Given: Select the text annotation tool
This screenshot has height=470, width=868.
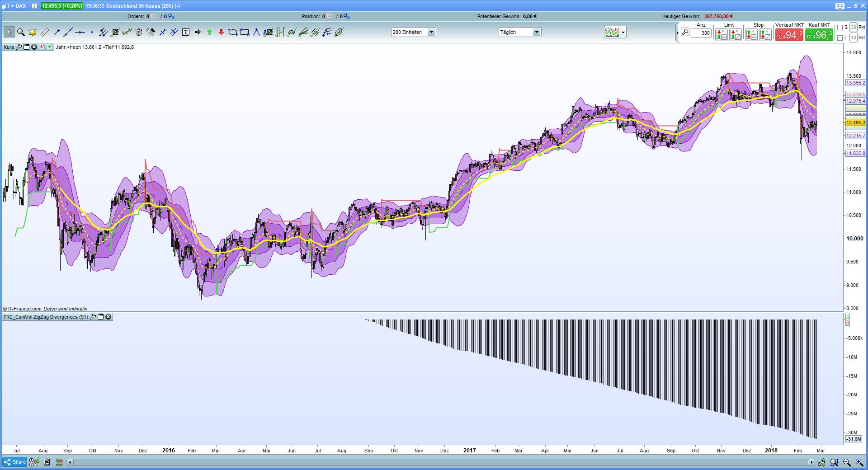Looking at the screenshot, I should click(186, 32).
